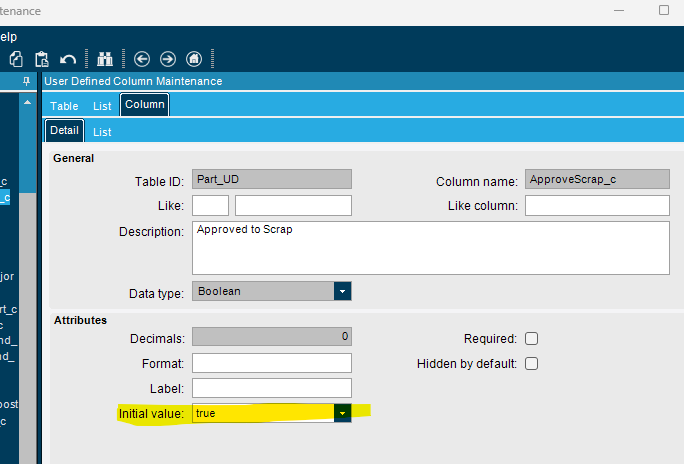
Task: Switch to List sub-tab under Column
Action: 102,132
